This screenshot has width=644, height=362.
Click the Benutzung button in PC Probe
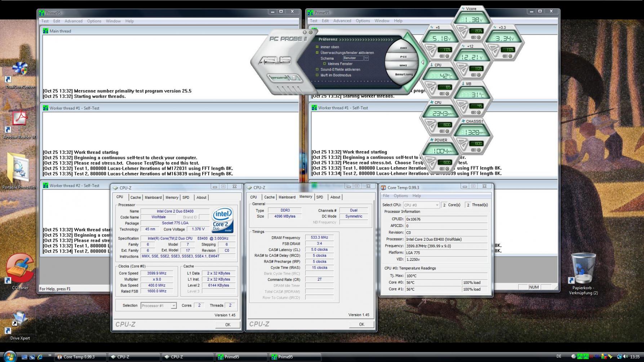404,75
